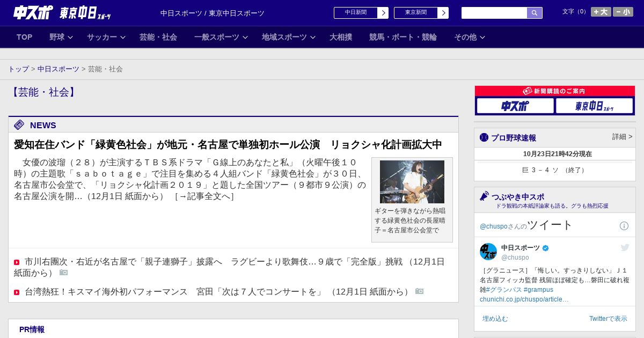The width and height of the screenshot is (644, 338).
Task: Click red bullet beside 市川右團次 article
Action: 17,262
